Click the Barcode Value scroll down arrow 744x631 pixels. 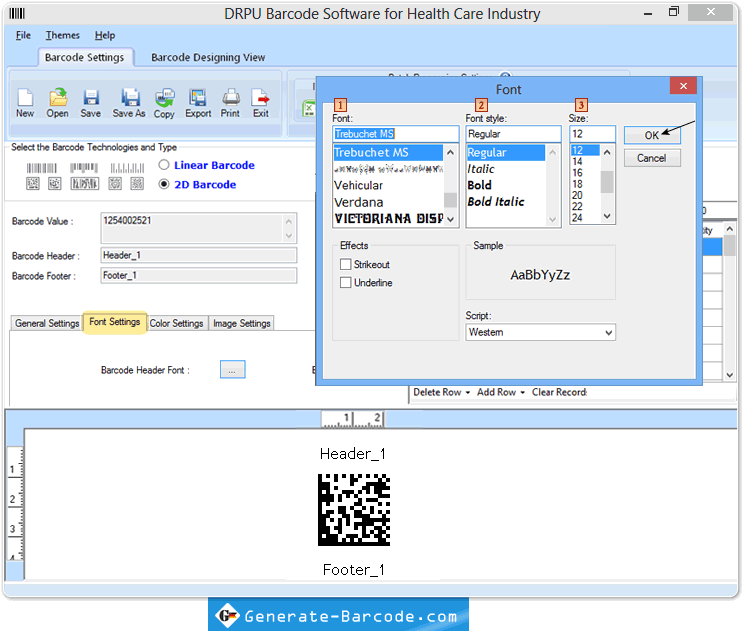[x=289, y=236]
